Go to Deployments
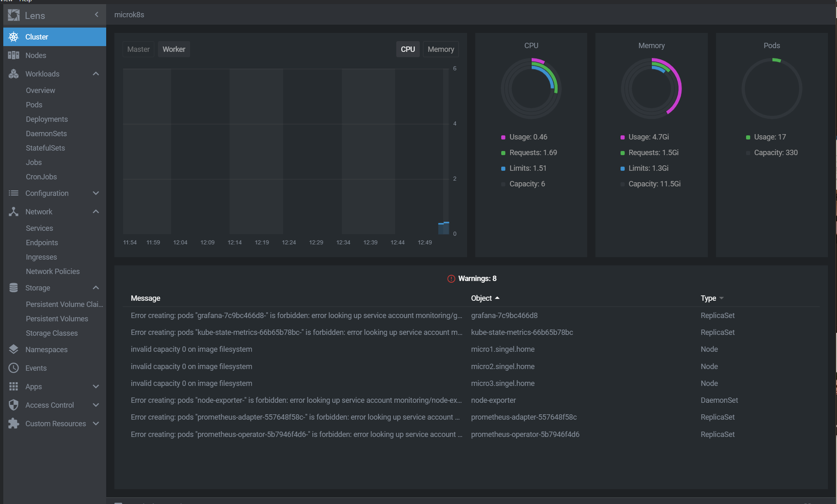837x504 pixels. [x=46, y=119]
